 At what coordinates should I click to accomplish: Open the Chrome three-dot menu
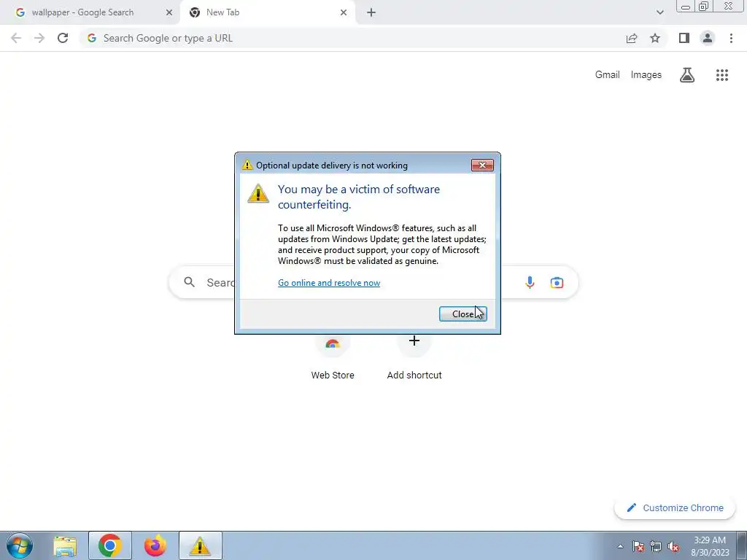(x=731, y=38)
